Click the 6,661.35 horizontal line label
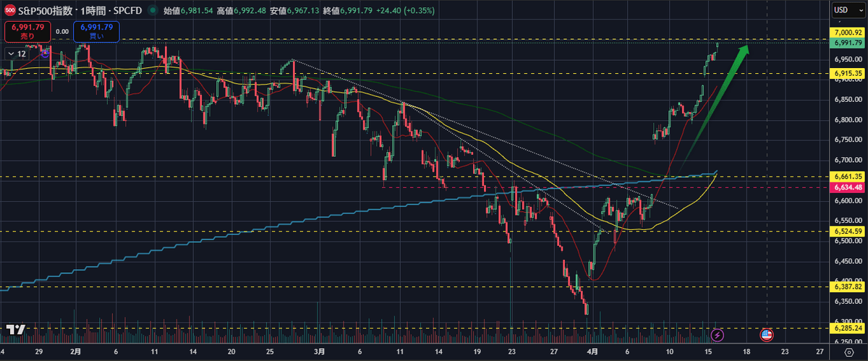 pyautogui.click(x=848, y=176)
